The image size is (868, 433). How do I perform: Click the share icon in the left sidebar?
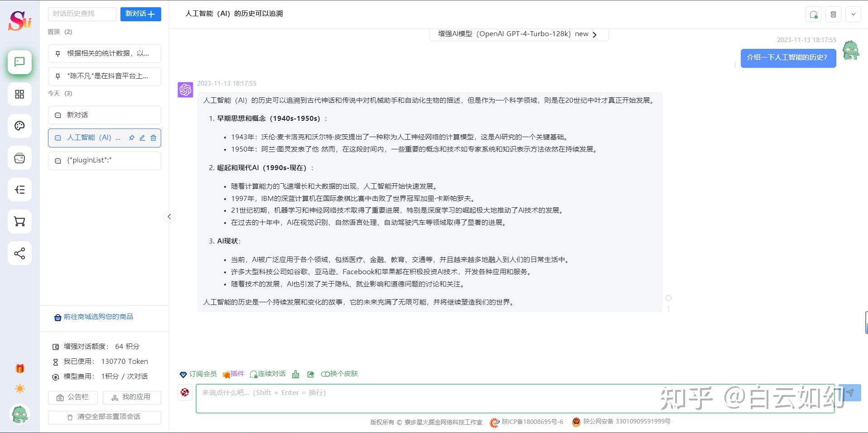pyautogui.click(x=19, y=253)
